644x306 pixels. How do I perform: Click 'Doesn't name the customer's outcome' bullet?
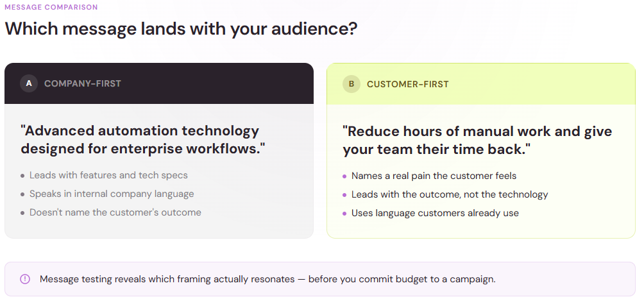(115, 212)
